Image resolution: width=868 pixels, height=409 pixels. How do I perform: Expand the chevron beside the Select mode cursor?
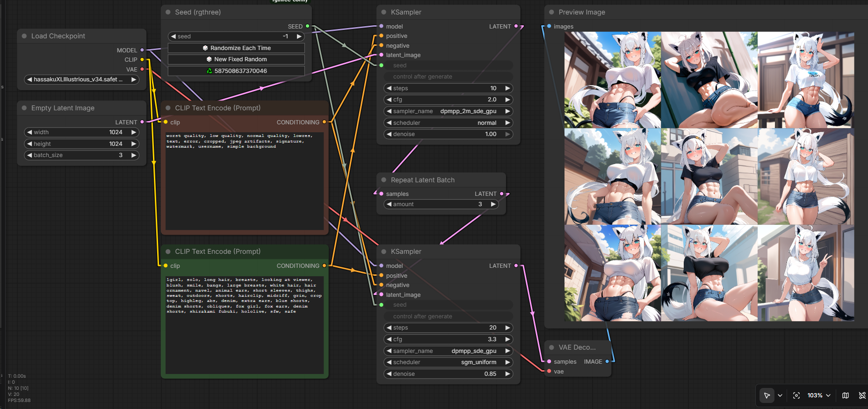tap(780, 395)
